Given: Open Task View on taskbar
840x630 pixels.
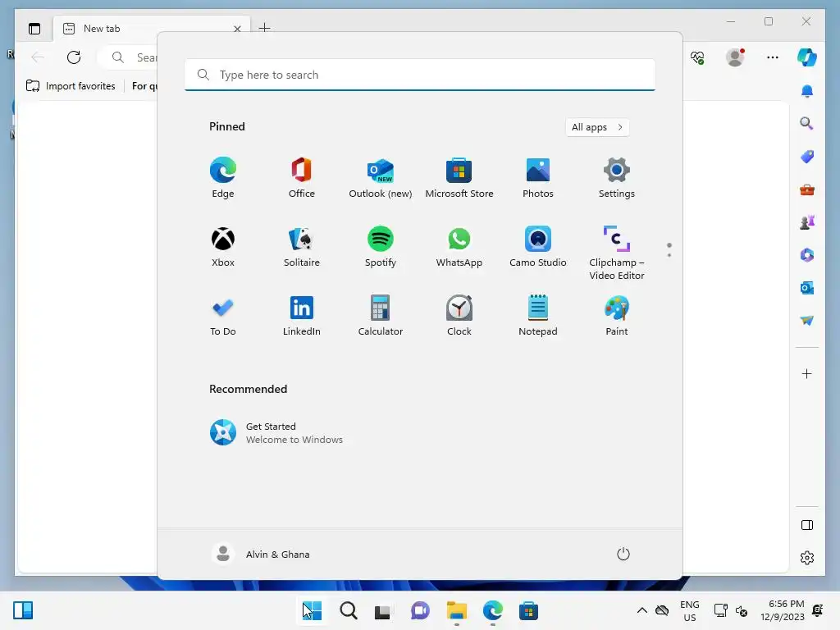Looking at the screenshot, I should (384, 610).
